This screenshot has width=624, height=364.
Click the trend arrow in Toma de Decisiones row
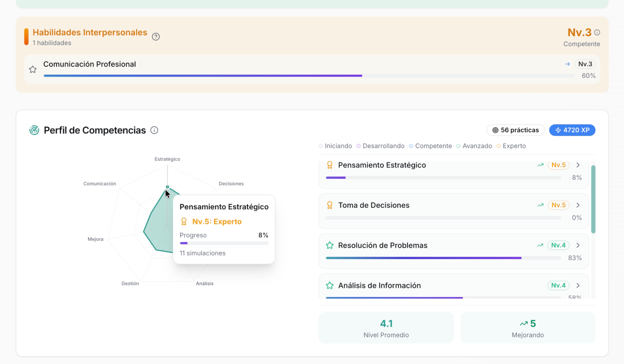point(540,205)
